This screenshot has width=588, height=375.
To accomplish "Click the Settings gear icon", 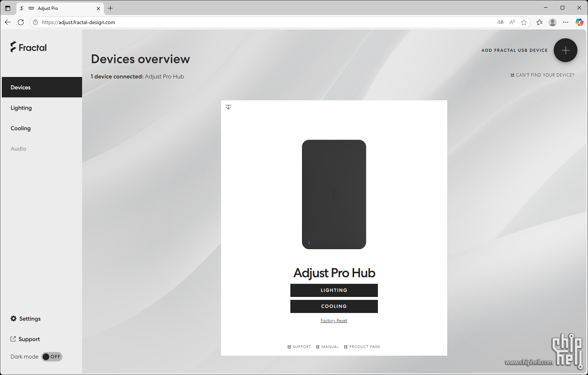I will pos(13,318).
